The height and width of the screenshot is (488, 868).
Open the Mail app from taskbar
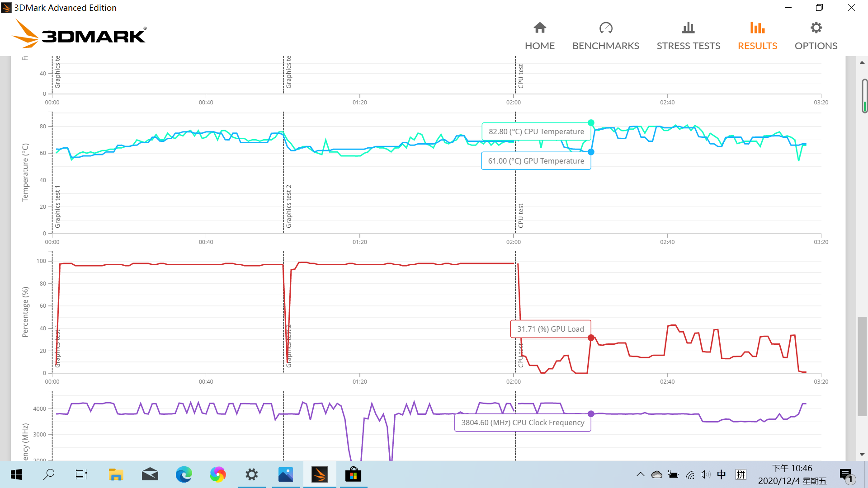coord(150,474)
